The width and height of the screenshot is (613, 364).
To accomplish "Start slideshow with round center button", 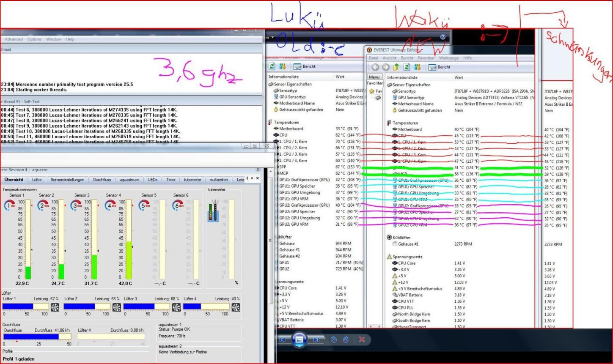I will [x=299, y=339].
